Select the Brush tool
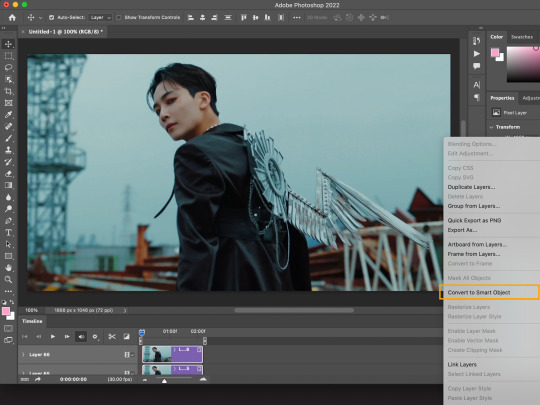The height and width of the screenshot is (405, 540). [8, 138]
